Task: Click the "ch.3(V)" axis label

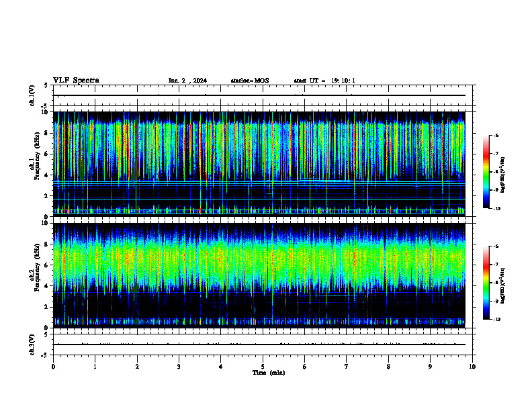Action: (32, 345)
